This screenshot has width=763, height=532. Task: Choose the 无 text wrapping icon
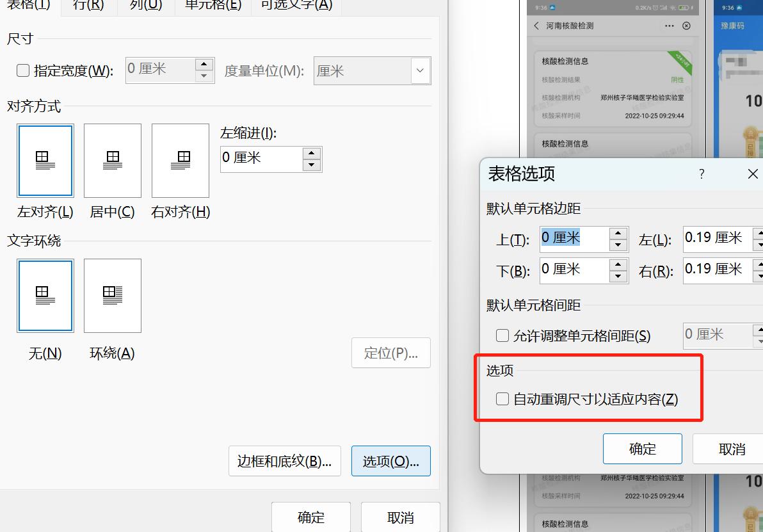(45, 295)
